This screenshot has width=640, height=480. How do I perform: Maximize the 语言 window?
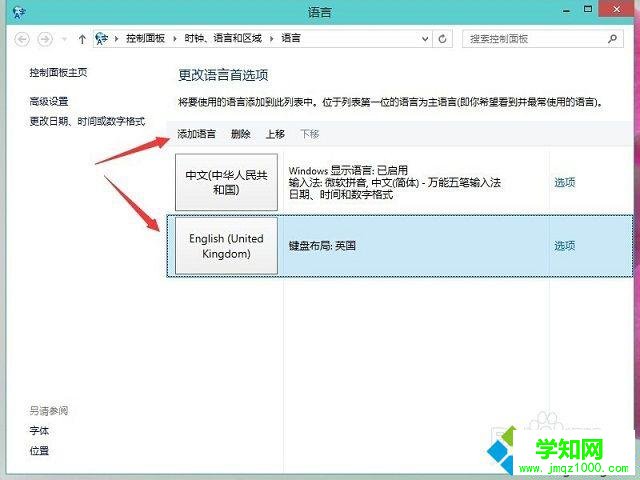pos(588,9)
